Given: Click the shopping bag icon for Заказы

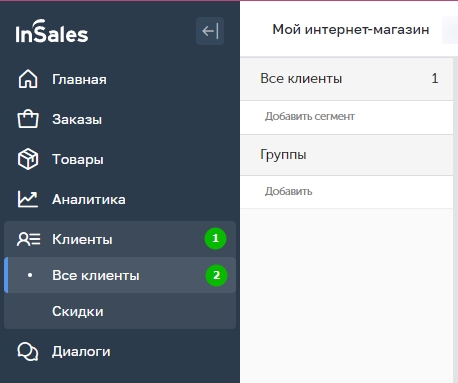Looking at the screenshot, I should tap(28, 119).
